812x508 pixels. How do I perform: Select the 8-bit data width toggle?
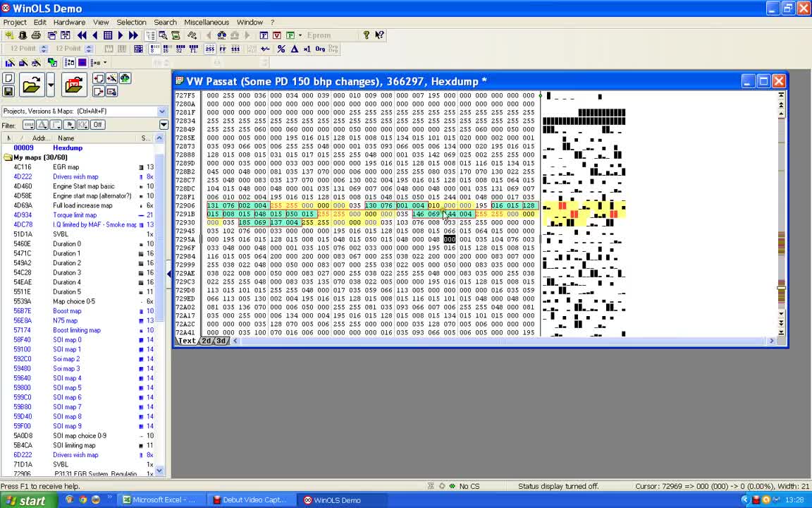click(x=154, y=49)
